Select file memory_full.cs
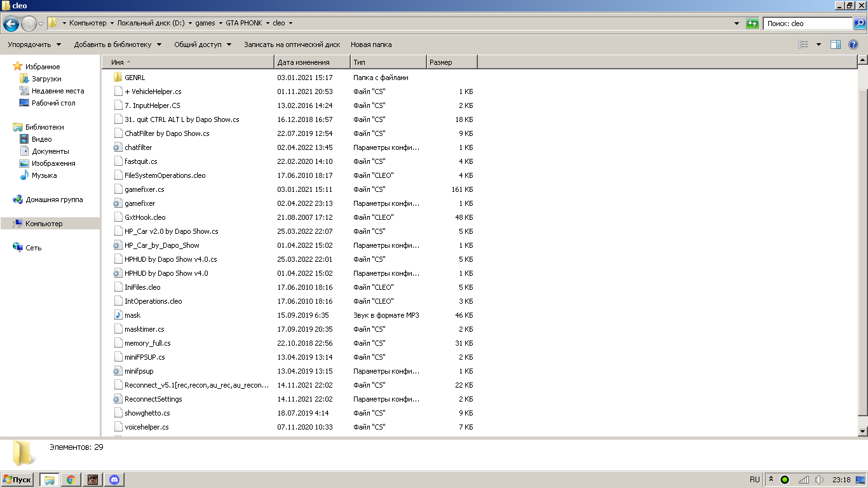The image size is (868, 488). pos(147,343)
